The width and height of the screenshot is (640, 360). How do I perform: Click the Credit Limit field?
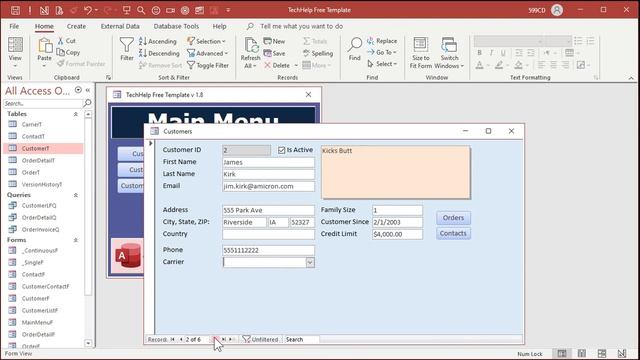pyautogui.click(x=397, y=234)
